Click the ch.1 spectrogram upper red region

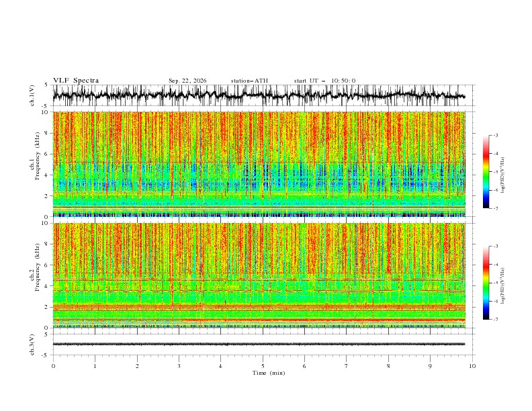259,136
